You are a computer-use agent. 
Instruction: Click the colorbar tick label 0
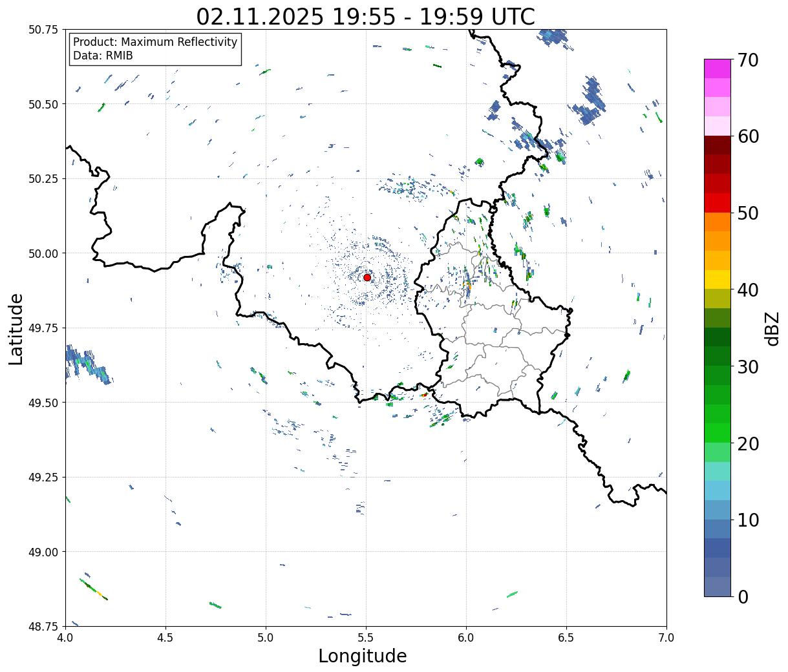pos(743,597)
